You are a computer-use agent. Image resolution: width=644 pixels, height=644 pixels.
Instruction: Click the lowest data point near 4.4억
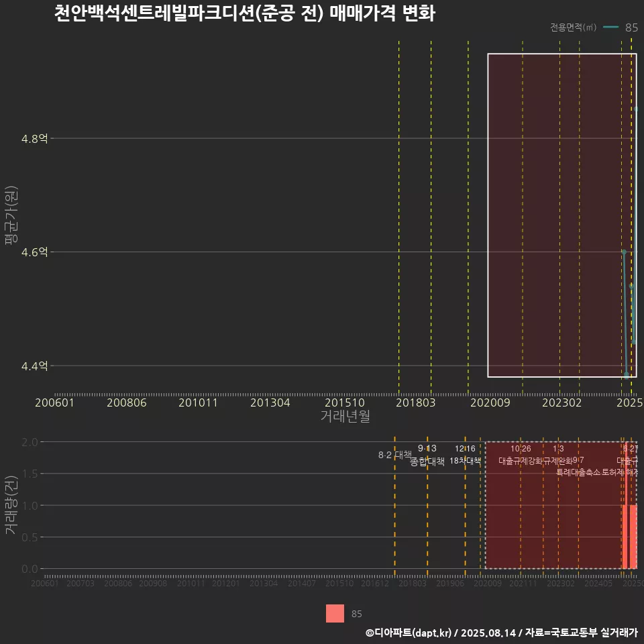[627, 374]
